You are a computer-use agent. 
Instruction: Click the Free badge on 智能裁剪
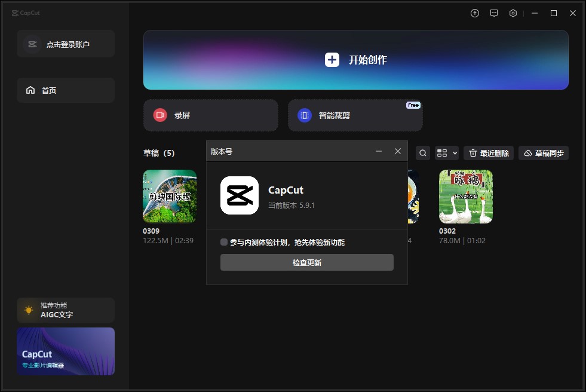(413, 105)
